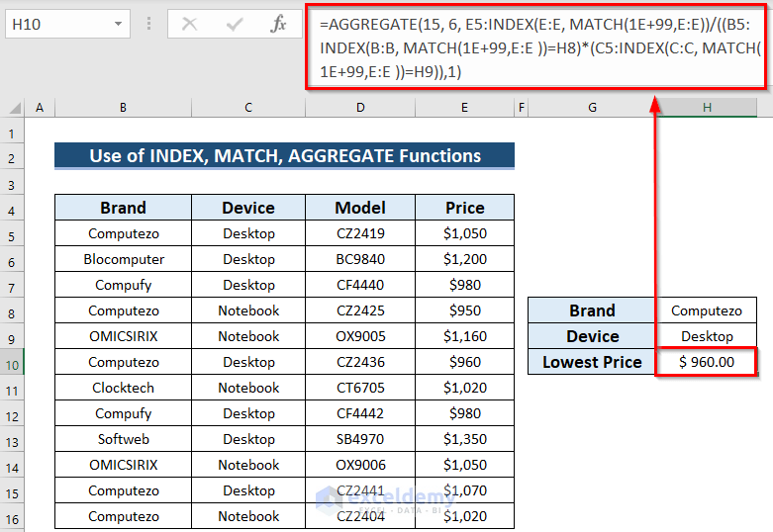This screenshot has width=773, height=532.
Task: Select column G header
Action: coord(592,108)
